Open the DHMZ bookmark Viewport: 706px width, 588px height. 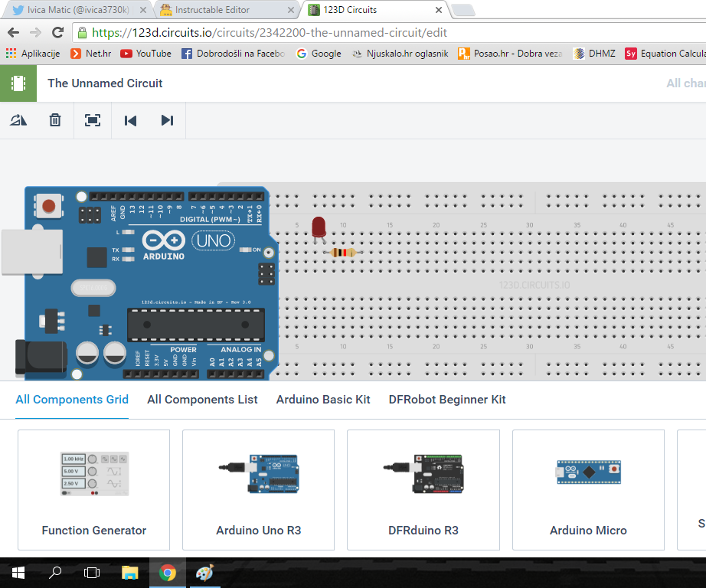click(x=594, y=53)
